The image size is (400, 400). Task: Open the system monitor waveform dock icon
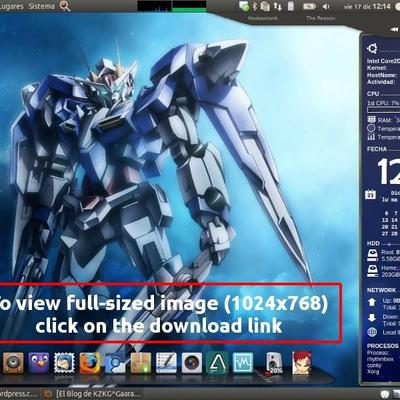click(243, 363)
